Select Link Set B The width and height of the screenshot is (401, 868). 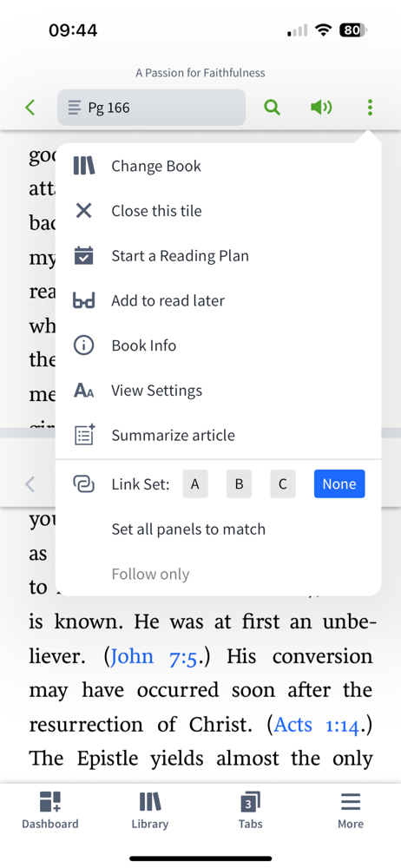(240, 483)
